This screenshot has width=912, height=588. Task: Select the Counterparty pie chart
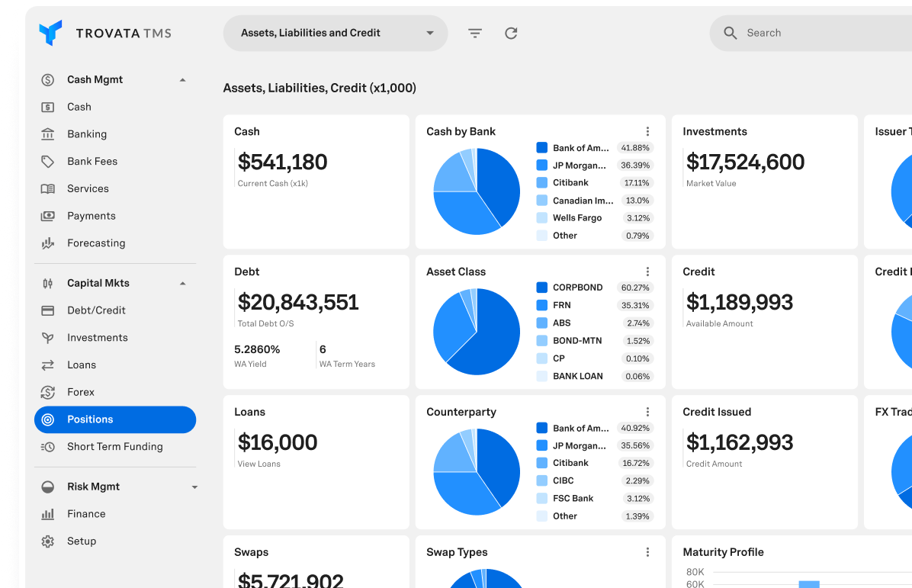click(x=477, y=471)
